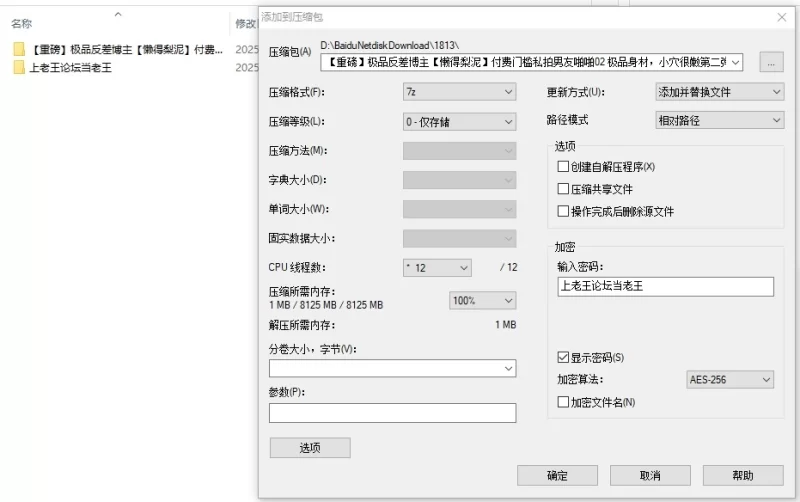The width and height of the screenshot is (800, 502).
Task: Click the 1 MB / 8125 MB / 8125 MB text
Action: click(x=326, y=305)
